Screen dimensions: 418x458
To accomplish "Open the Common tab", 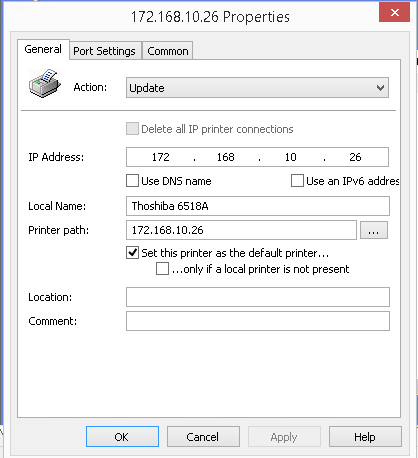I will coord(168,51).
